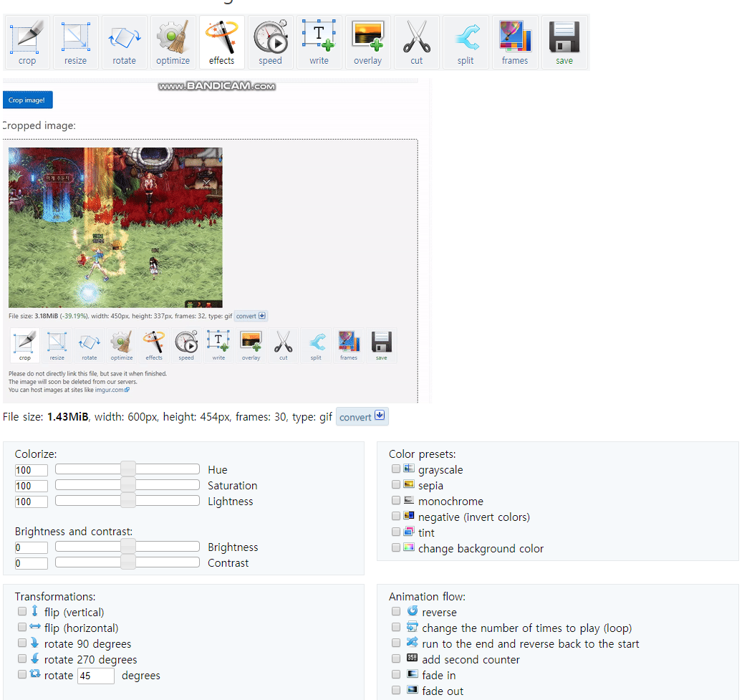Screen dimensions: 747x700
Task: Open the optimize tool with broom icon
Action: coord(173,42)
